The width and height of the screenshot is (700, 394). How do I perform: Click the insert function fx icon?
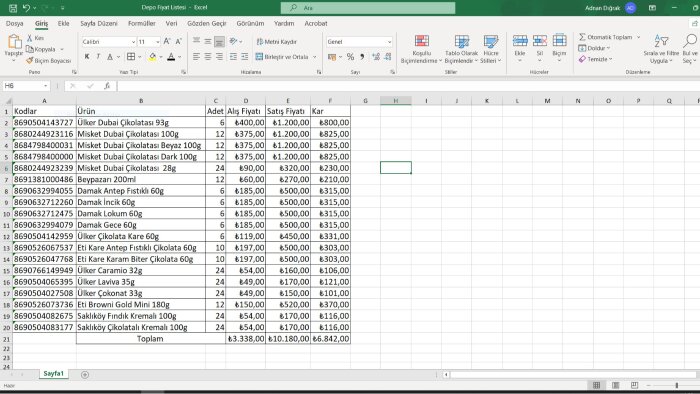(107, 86)
